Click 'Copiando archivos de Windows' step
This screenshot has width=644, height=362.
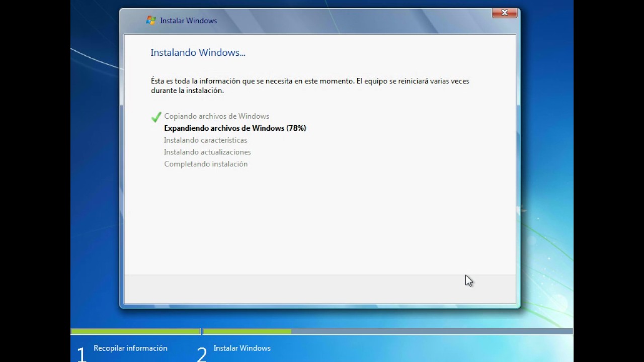(216, 116)
